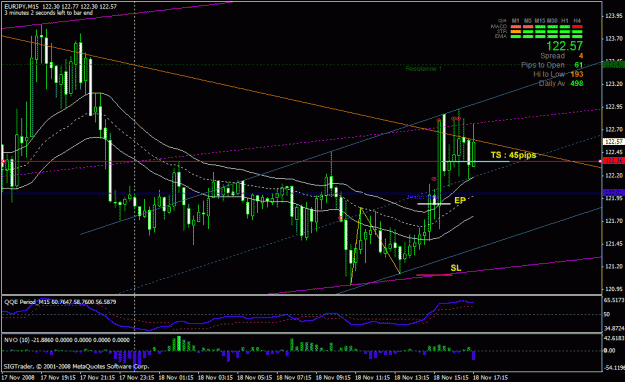The image size is (625, 382).
Task: Click the M30 timeframe column header
Action: tap(552, 20)
